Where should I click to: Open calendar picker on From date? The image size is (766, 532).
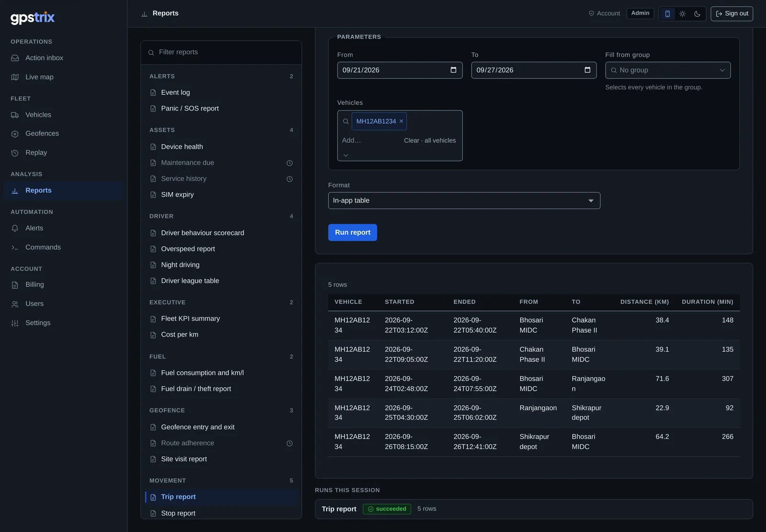click(453, 70)
